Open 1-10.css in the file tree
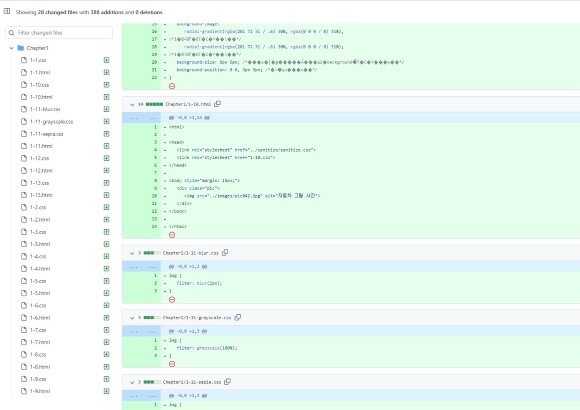The height and width of the screenshot is (410, 580). point(40,85)
